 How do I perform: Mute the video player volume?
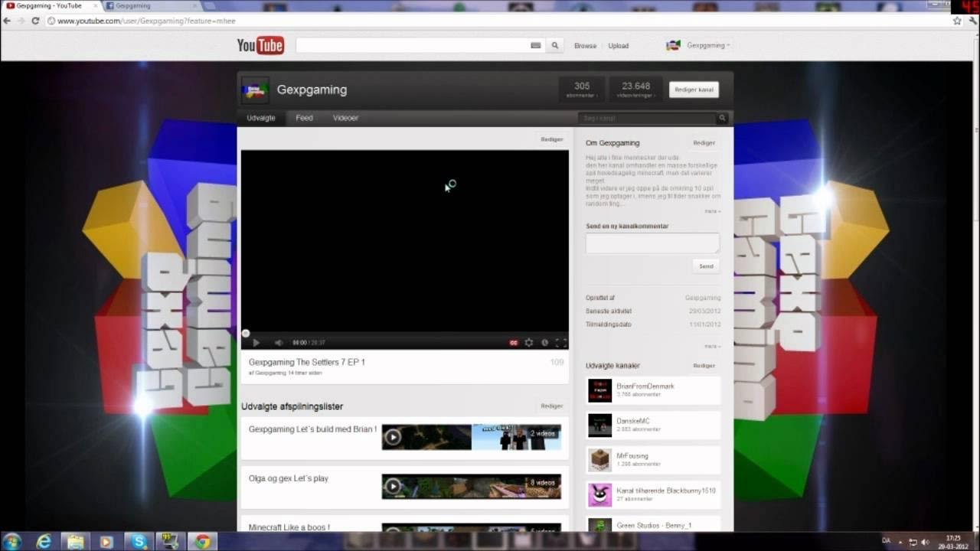(x=279, y=343)
